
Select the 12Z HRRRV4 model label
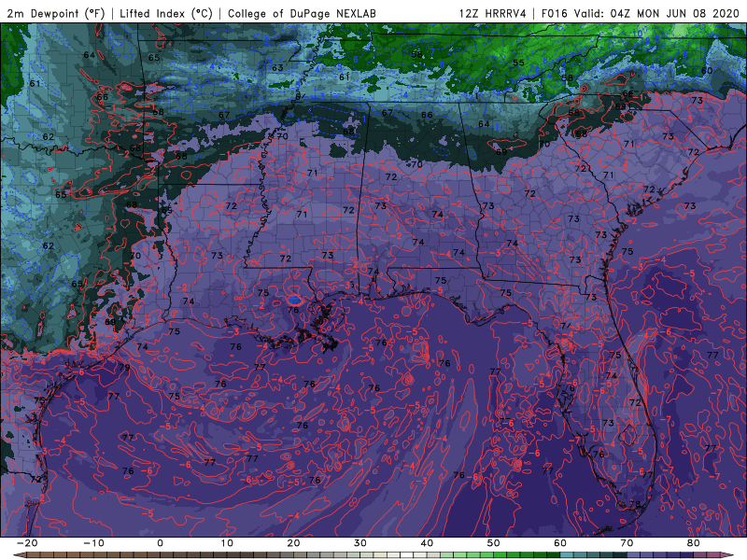pyautogui.click(x=493, y=13)
